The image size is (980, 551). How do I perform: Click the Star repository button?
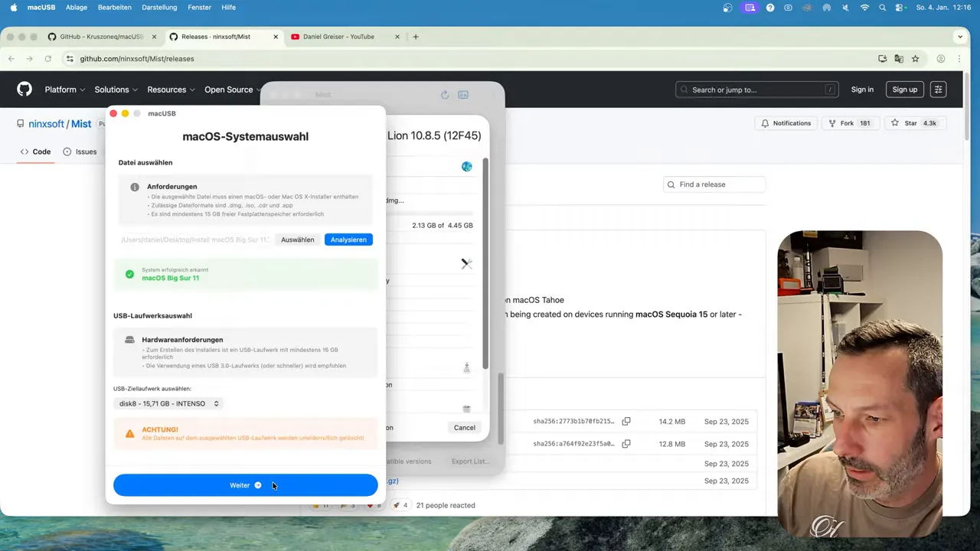[x=914, y=123]
